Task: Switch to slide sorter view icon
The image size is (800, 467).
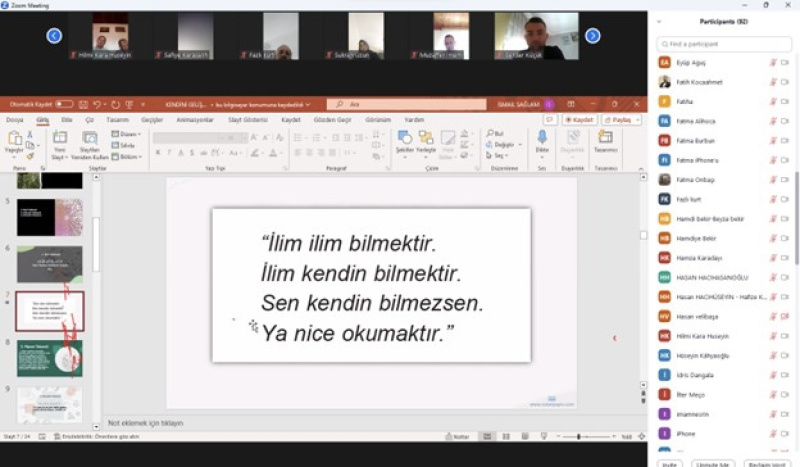Action: click(x=506, y=436)
